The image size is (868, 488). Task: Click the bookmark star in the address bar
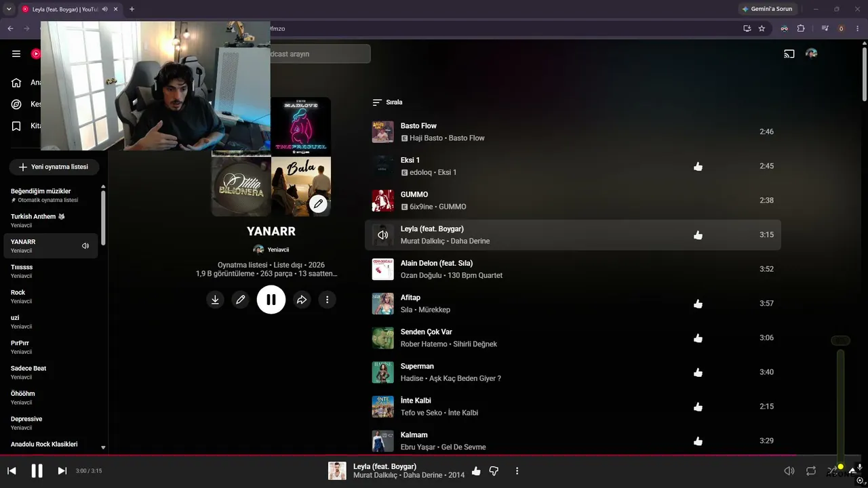(762, 28)
